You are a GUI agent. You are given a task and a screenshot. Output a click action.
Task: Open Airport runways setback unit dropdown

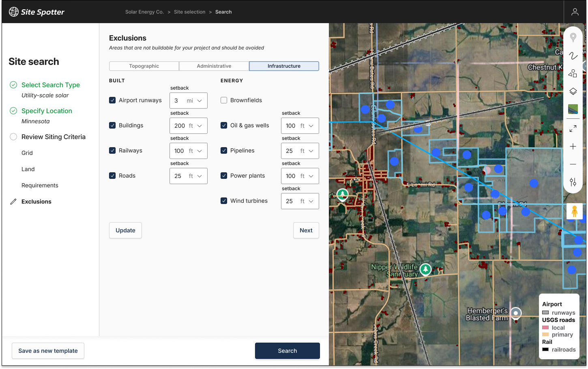[195, 101]
